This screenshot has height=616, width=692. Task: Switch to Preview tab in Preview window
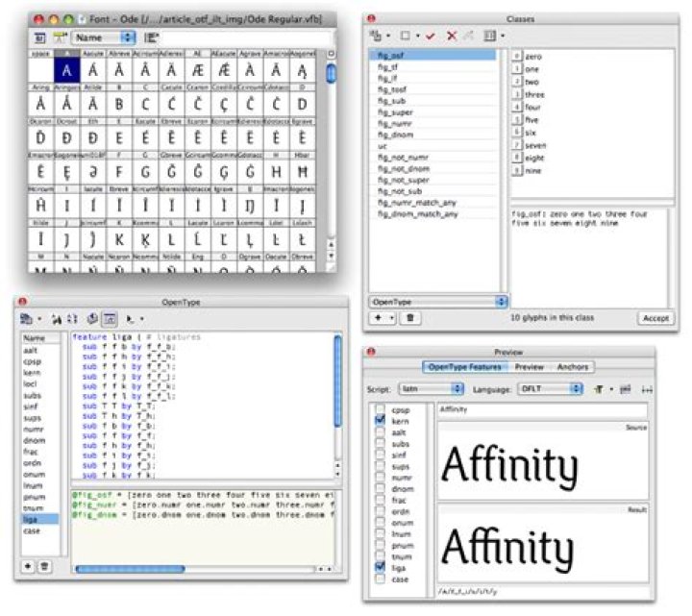[x=529, y=367]
